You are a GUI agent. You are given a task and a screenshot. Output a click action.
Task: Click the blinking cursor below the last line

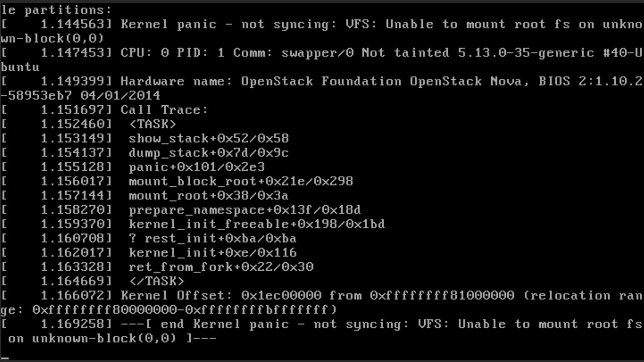(5, 358)
